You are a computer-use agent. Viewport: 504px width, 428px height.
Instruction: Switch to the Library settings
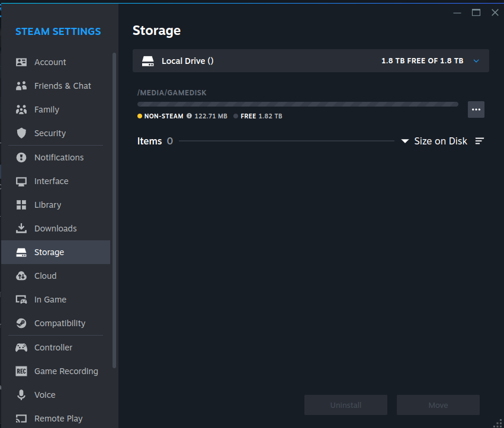click(56, 205)
